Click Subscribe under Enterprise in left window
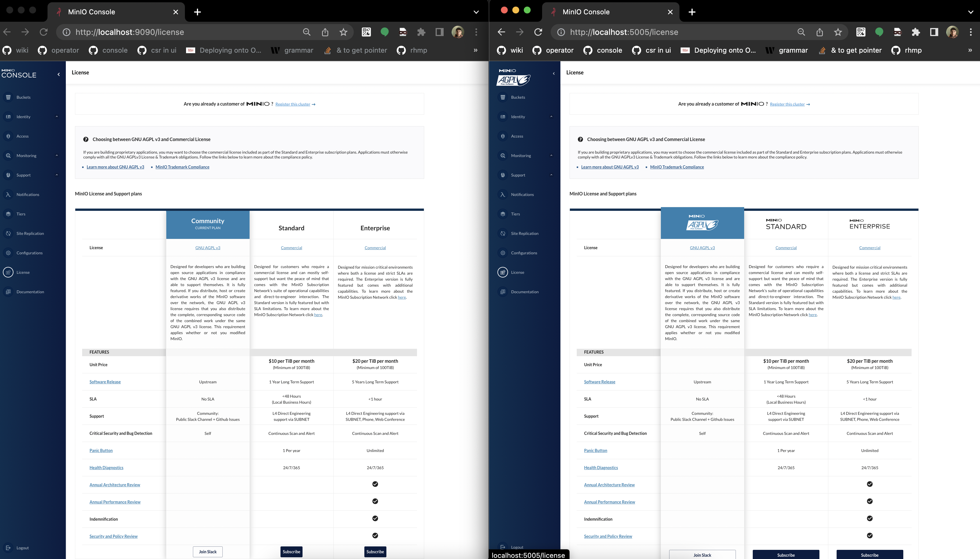Image resolution: width=980 pixels, height=559 pixels. coord(375,552)
